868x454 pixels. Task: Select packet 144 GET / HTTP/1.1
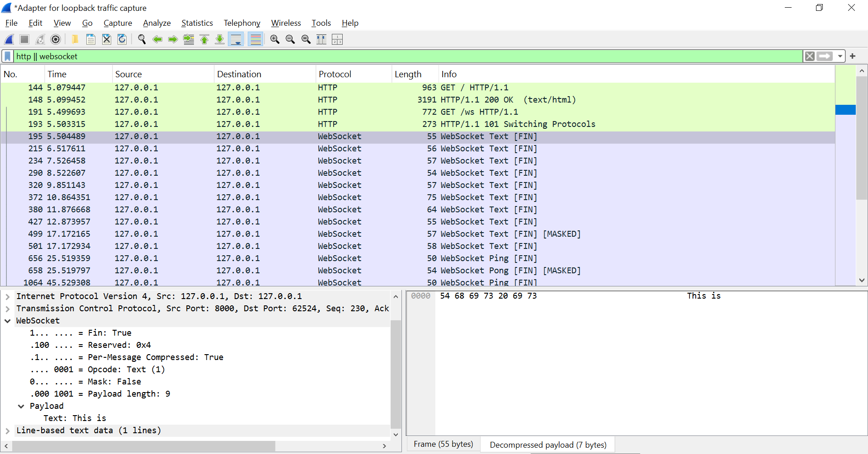(418, 88)
